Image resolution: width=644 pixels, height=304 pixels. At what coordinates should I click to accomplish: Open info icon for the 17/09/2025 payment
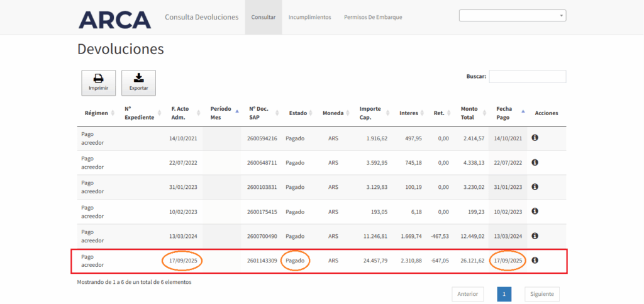tap(535, 260)
